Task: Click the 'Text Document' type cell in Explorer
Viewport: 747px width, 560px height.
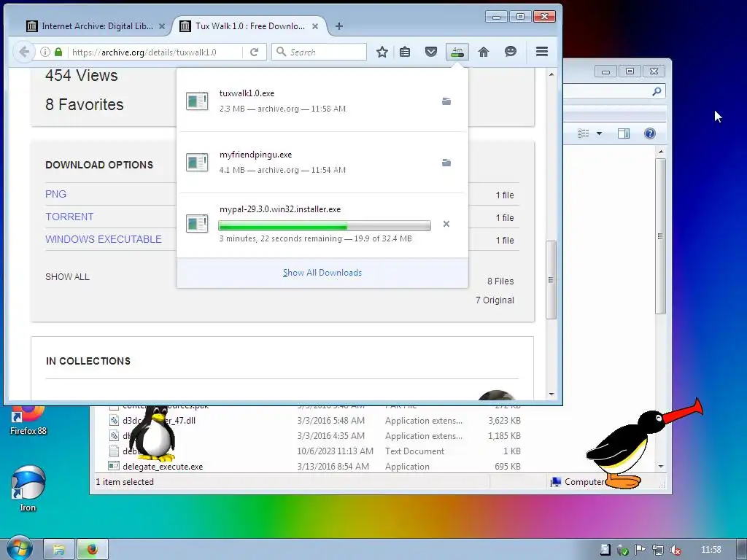Action: pyautogui.click(x=415, y=451)
